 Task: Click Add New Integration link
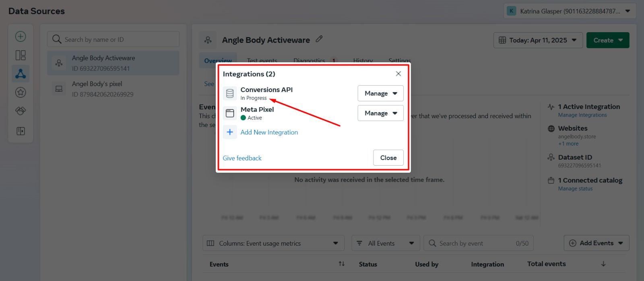pyautogui.click(x=269, y=132)
